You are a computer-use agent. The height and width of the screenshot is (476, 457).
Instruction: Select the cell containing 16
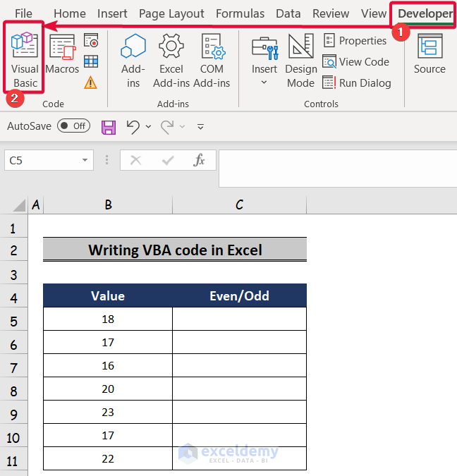point(108,365)
